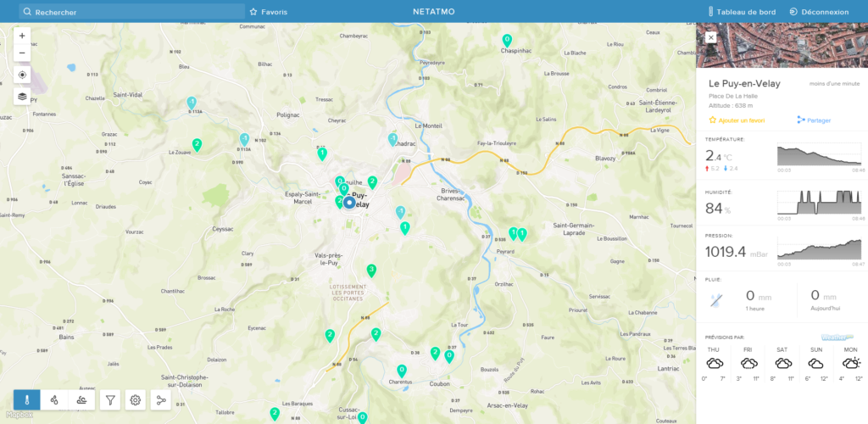Click the star icon beside Ajouter un favori
This screenshot has width=868, height=424.
point(712,120)
